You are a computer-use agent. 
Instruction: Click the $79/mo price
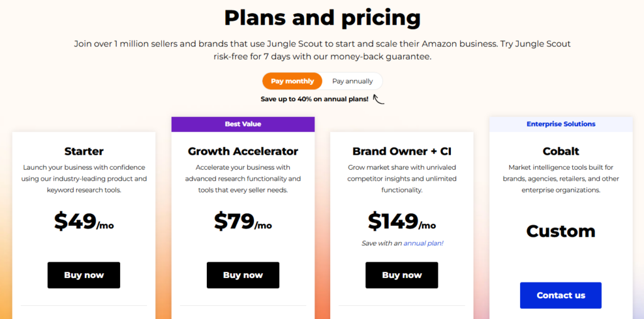(243, 221)
